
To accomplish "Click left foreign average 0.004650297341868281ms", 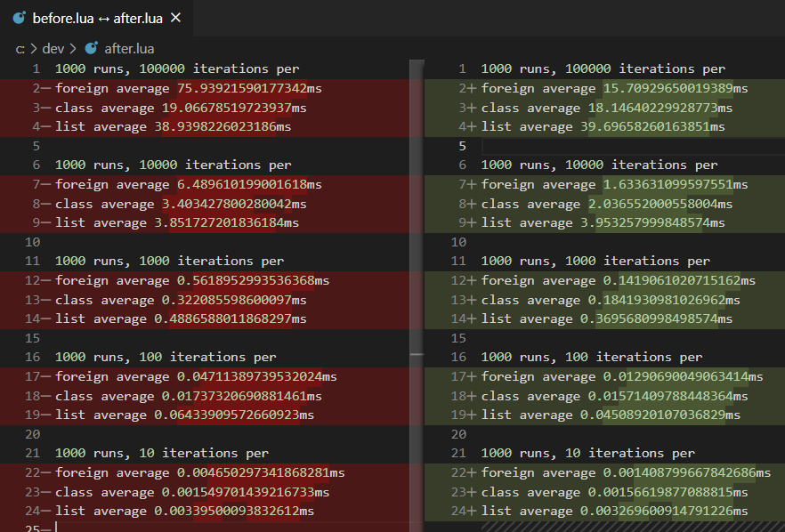I will [x=199, y=473].
